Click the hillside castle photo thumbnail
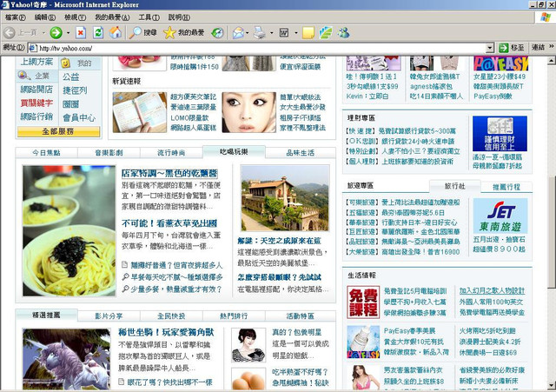 (285, 197)
